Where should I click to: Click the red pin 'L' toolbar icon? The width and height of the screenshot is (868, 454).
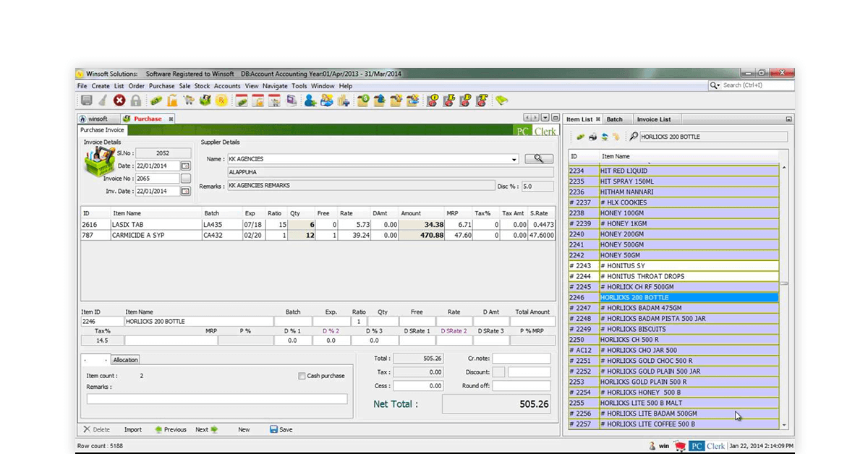coord(448,100)
